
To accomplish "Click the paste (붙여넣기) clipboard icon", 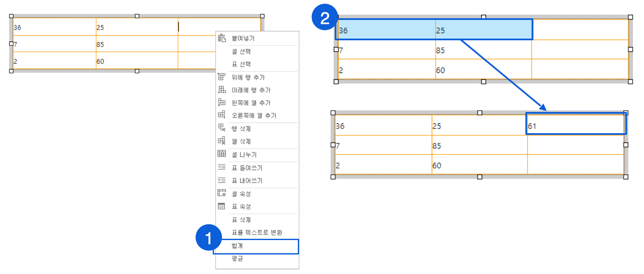I will coord(222,38).
